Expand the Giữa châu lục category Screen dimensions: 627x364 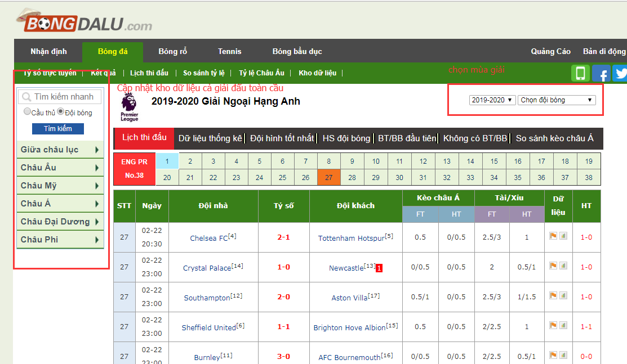(60, 150)
